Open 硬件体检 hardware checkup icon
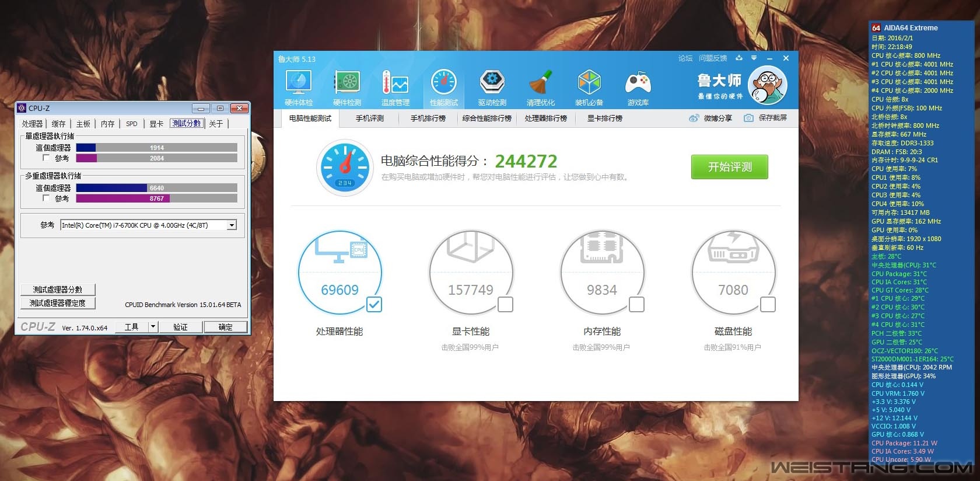The height and width of the screenshot is (481, 980). click(x=299, y=83)
